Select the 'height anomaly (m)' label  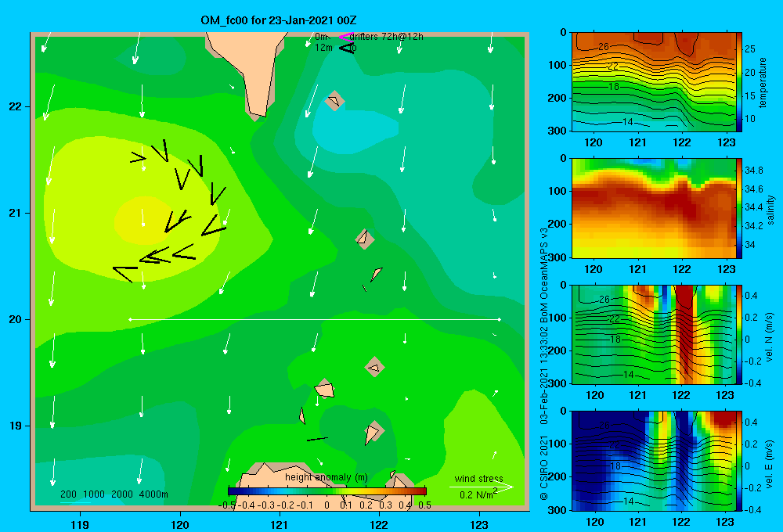[x=326, y=477]
